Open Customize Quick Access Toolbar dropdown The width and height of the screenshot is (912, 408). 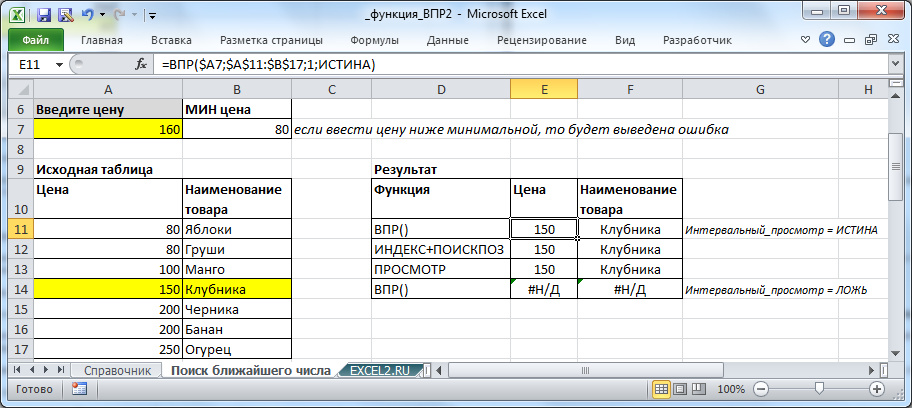[x=151, y=16]
